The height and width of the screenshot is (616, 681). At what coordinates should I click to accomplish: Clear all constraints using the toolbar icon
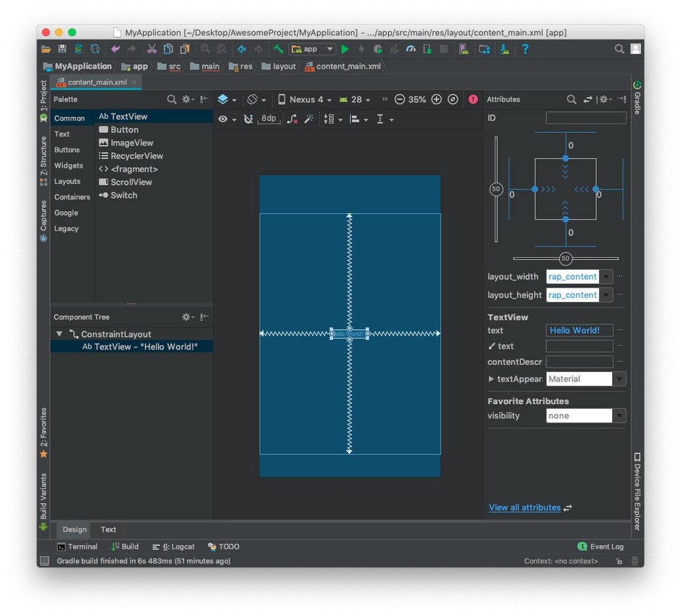294,119
